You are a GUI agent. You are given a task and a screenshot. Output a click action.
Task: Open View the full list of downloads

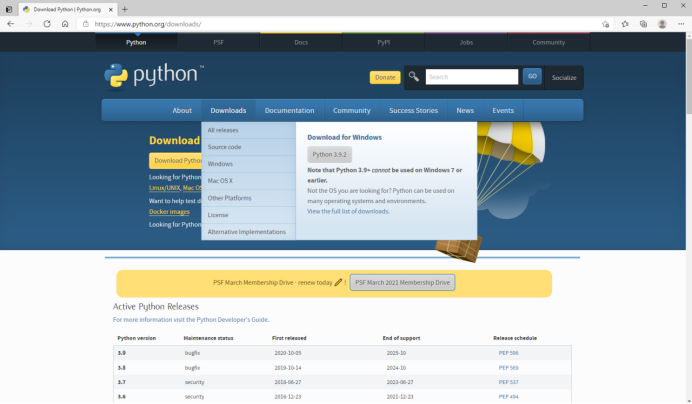[348, 211]
